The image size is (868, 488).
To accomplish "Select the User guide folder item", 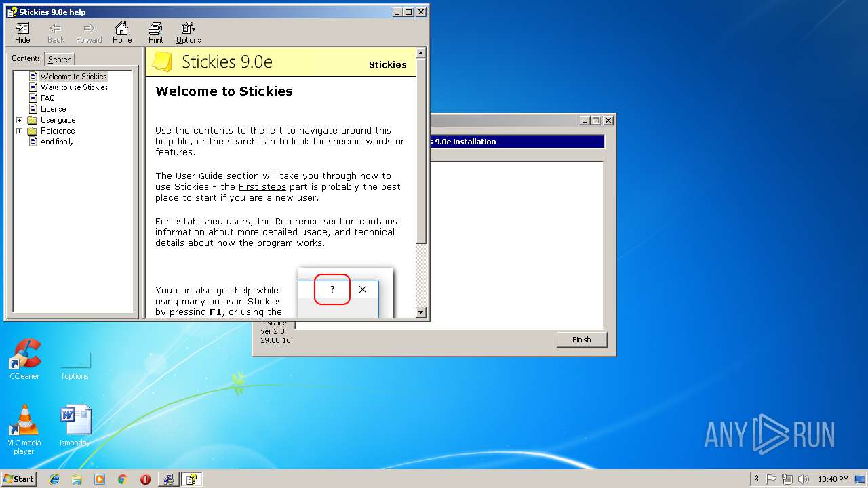I will tap(58, 120).
